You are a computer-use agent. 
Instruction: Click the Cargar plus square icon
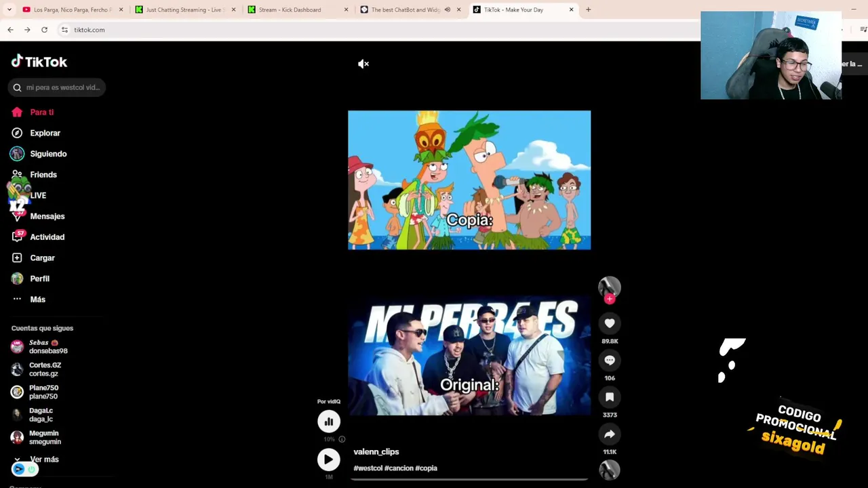[17, 258]
